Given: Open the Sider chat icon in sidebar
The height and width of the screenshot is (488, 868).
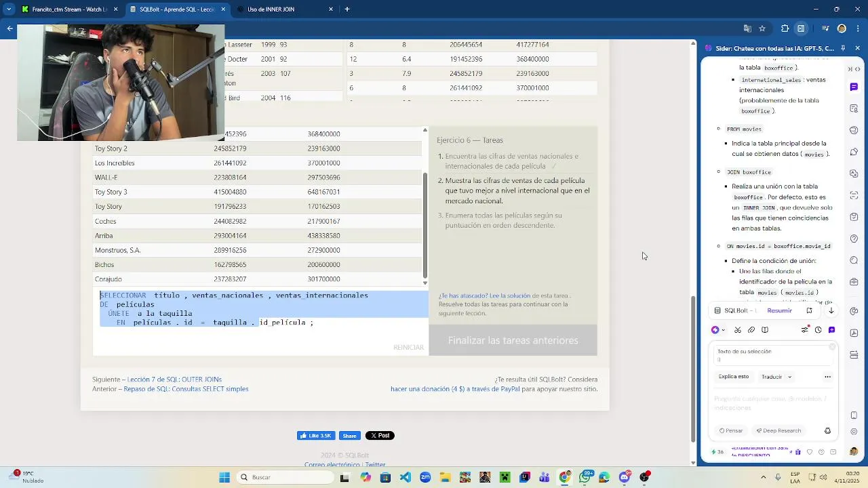Looking at the screenshot, I should click(x=854, y=87).
